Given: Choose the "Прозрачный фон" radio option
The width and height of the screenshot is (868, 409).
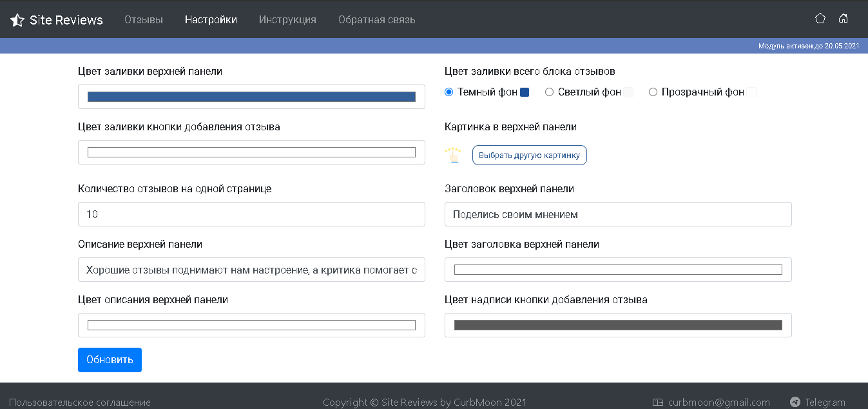Looking at the screenshot, I should click(x=653, y=92).
